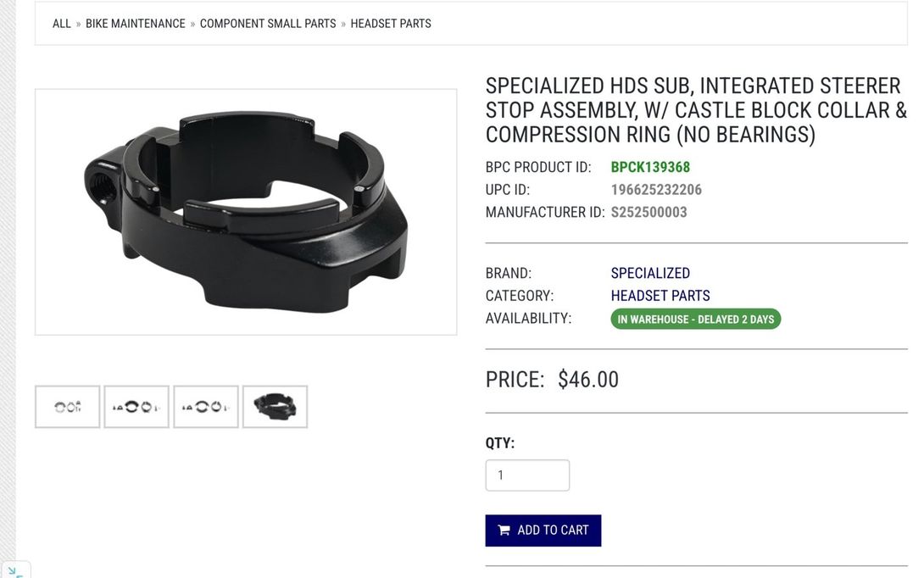This screenshot has height=578, width=924.
Task: Go to ALL in the breadcrumb
Action: point(62,24)
